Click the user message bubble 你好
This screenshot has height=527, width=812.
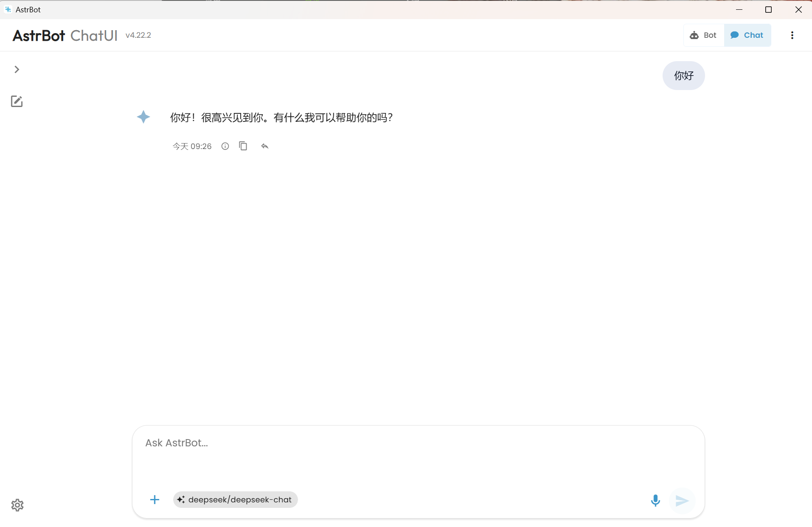click(683, 76)
